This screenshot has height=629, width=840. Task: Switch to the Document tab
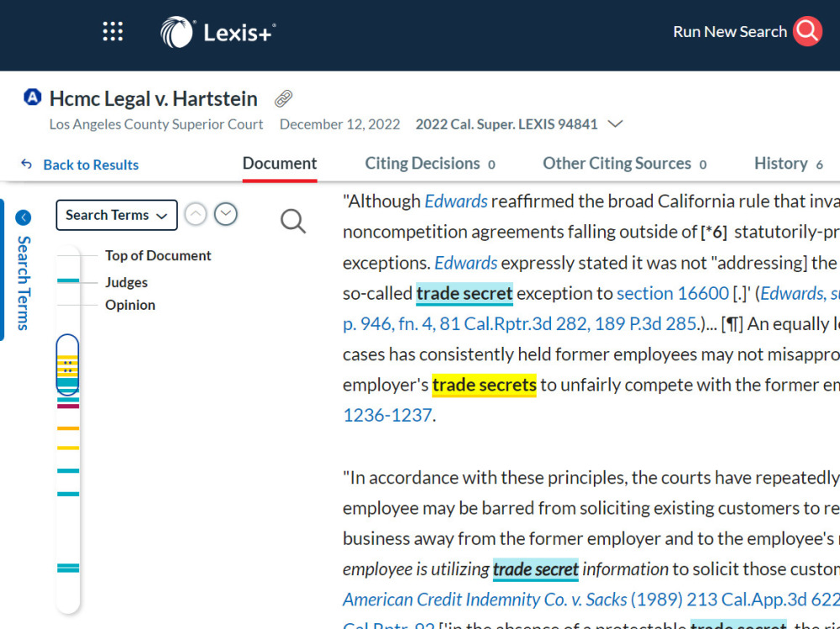tap(280, 164)
